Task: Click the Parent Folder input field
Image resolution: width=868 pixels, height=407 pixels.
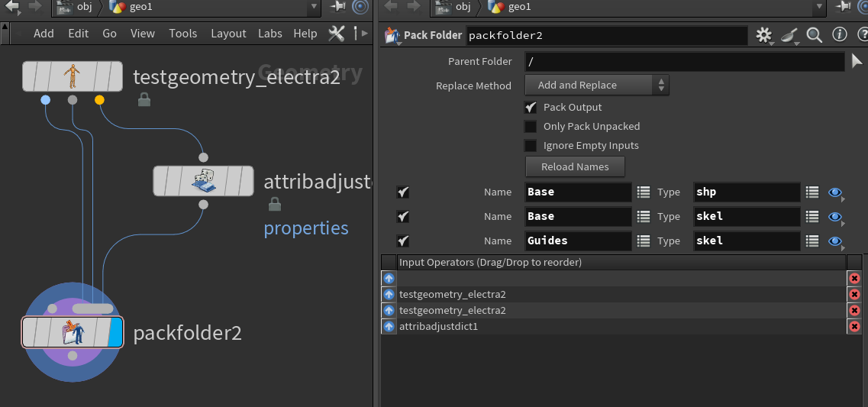Action: pos(684,62)
